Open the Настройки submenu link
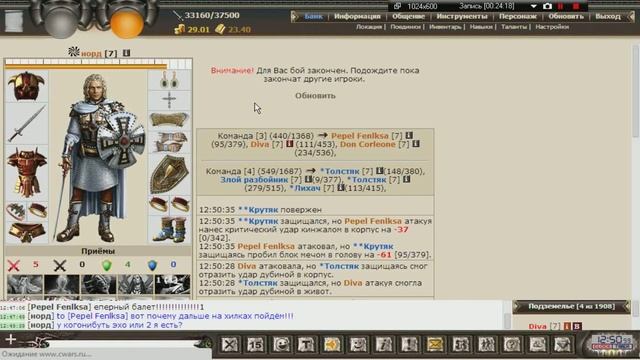640x360 pixels. point(552,27)
